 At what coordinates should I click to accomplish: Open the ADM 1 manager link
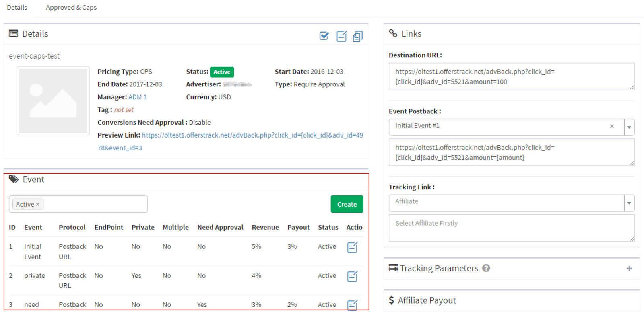click(137, 97)
